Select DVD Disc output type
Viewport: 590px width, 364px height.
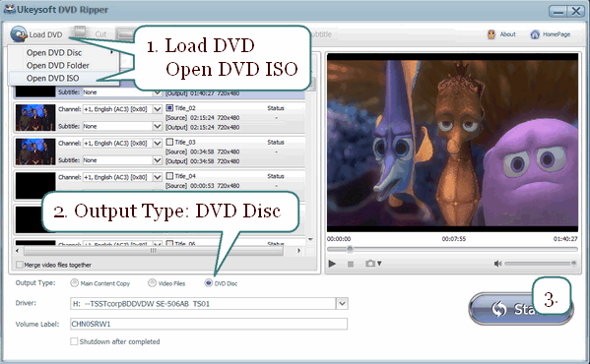[x=208, y=283]
